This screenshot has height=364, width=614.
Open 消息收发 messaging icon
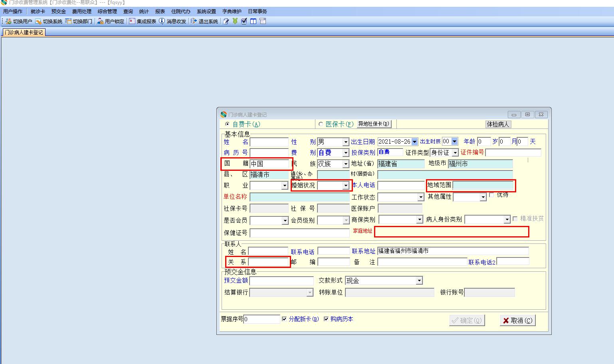pos(162,21)
